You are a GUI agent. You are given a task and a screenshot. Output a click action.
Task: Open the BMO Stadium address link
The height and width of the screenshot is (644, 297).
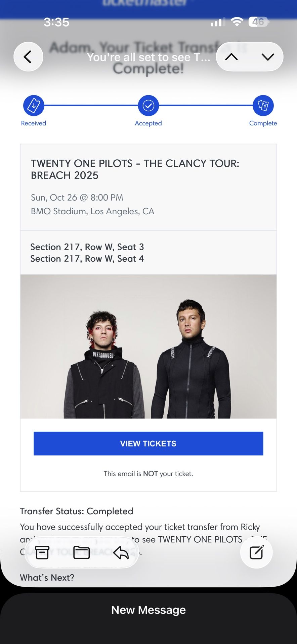click(92, 211)
